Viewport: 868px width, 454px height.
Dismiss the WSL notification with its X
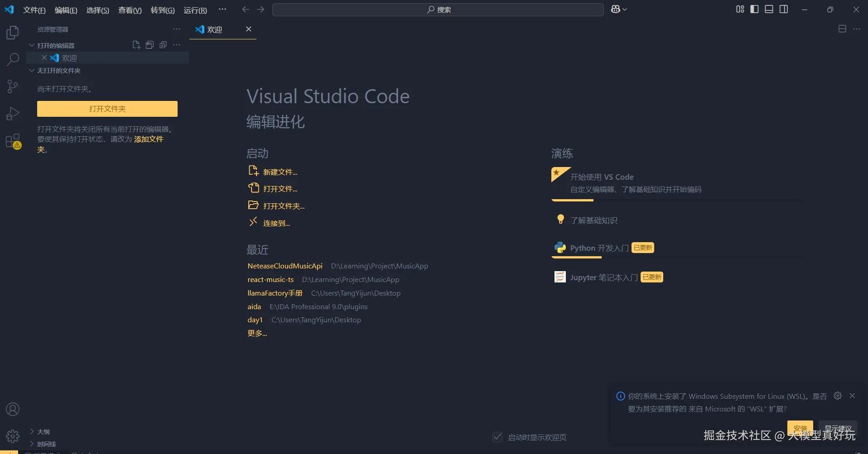coord(852,396)
